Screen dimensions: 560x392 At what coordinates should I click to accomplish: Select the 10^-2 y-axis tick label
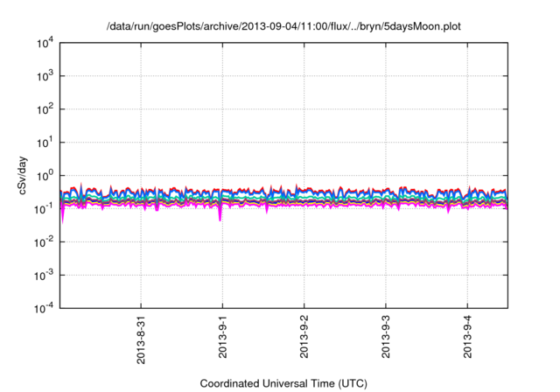44,242
